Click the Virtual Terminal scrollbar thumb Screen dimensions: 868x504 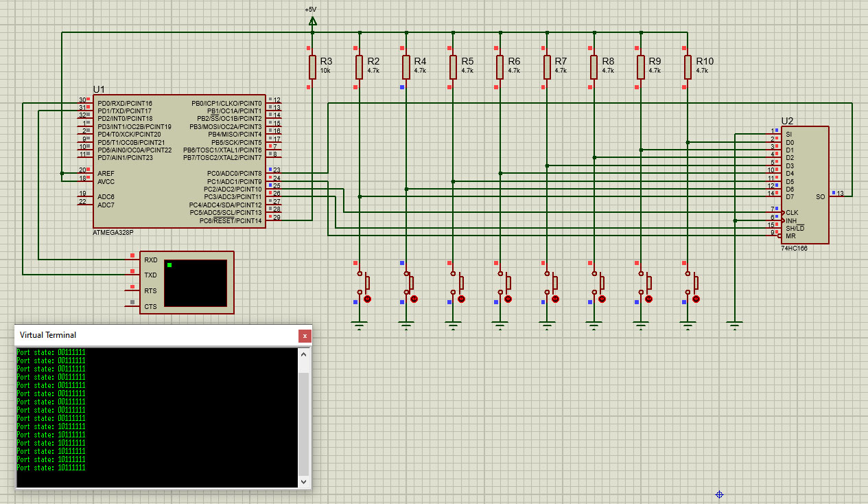pos(303,424)
